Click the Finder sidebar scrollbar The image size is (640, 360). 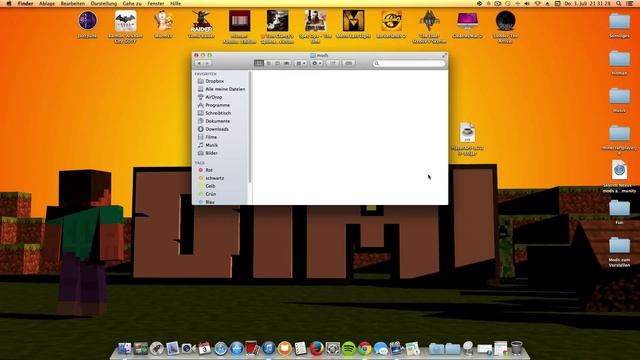[249, 127]
